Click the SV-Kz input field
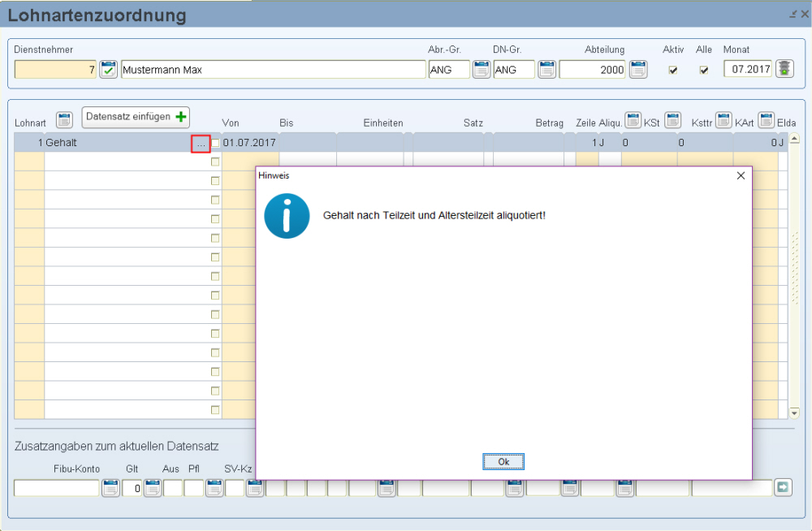812x531 pixels. click(235, 488)
